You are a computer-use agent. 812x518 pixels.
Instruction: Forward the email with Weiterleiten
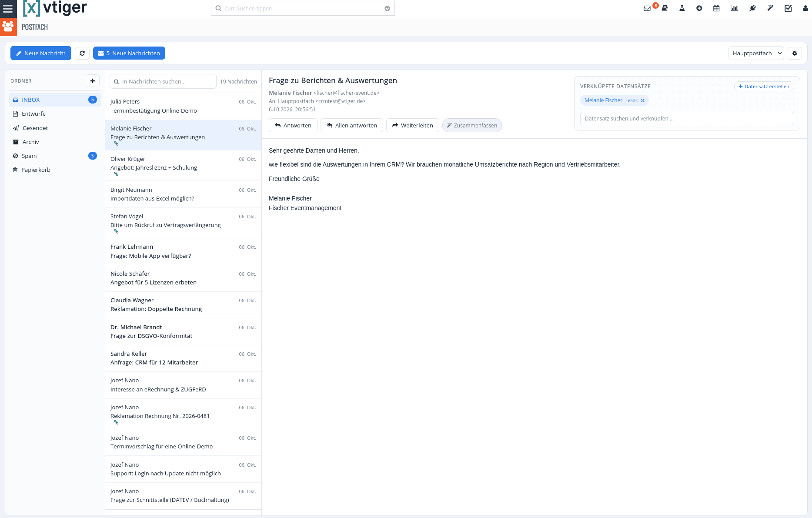click(x=413, y=125)
